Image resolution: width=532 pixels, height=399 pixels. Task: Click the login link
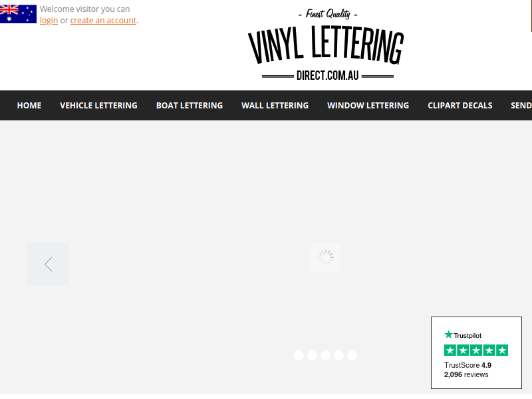[49, 21]
